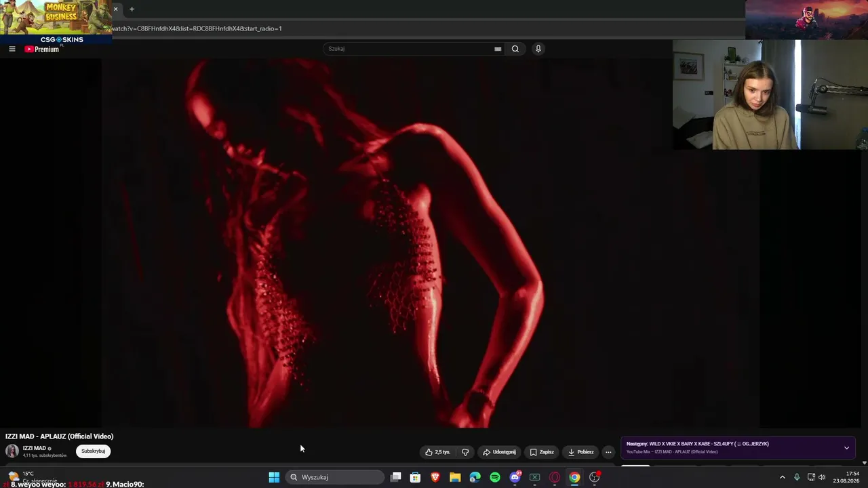868x488 pixels.
Task: Open File Explorer from taskbar
Action: (x=455, y=477)
